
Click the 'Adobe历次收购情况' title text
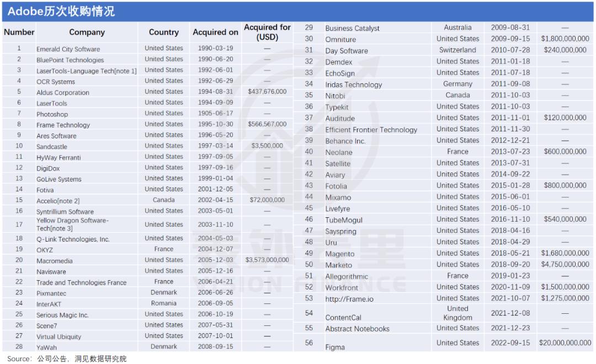(x=61, y=12)
